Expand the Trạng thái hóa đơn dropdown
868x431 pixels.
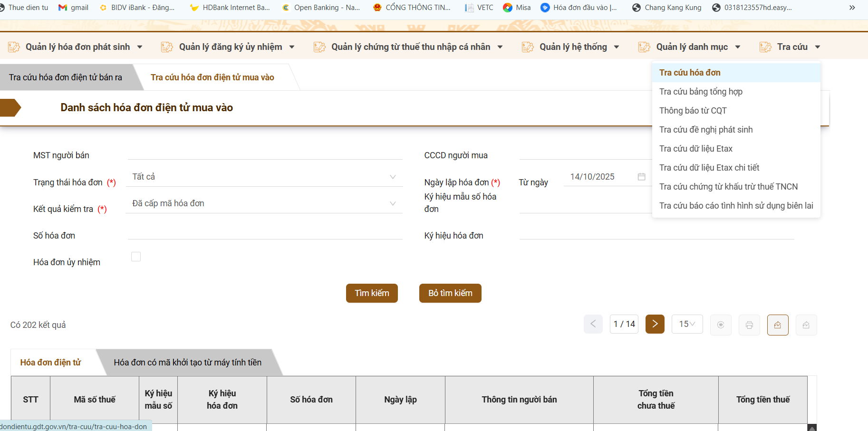(x=264, y=177)
